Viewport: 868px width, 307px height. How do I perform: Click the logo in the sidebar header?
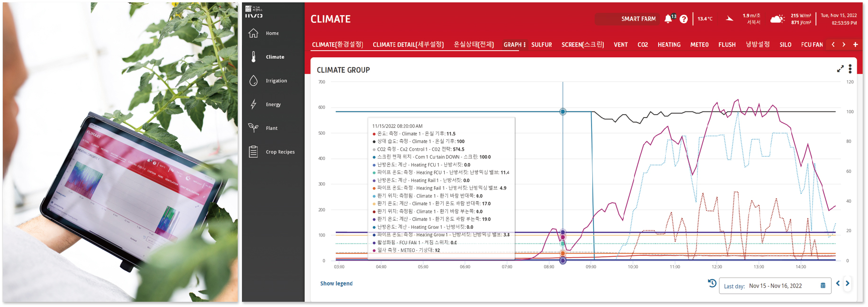point(254,12)
